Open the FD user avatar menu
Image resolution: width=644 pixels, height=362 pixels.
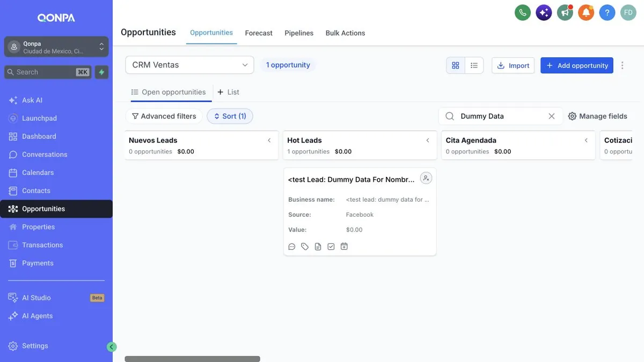pyautogui.click(x=628, y=12)
